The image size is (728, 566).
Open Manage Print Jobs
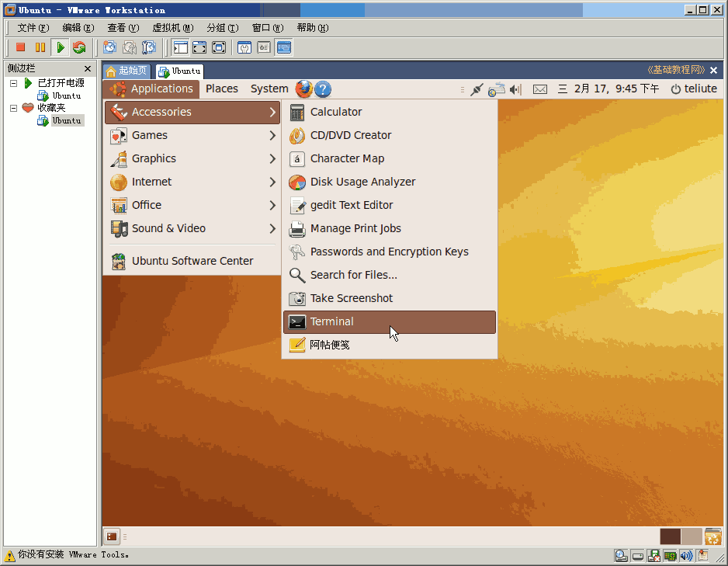click(390, 228)
